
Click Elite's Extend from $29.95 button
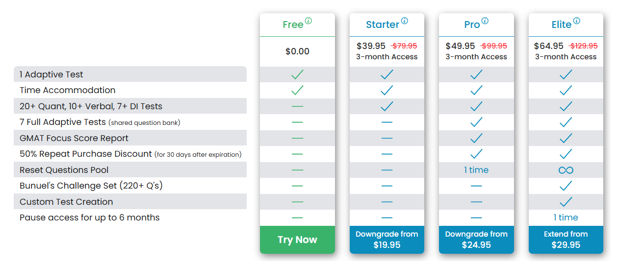566,240
